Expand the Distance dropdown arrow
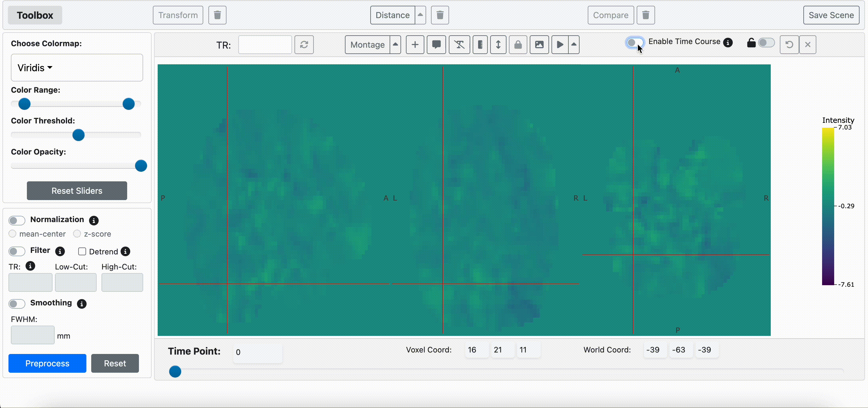Viewport: 868px width, 408px height. tap(420, 15)
